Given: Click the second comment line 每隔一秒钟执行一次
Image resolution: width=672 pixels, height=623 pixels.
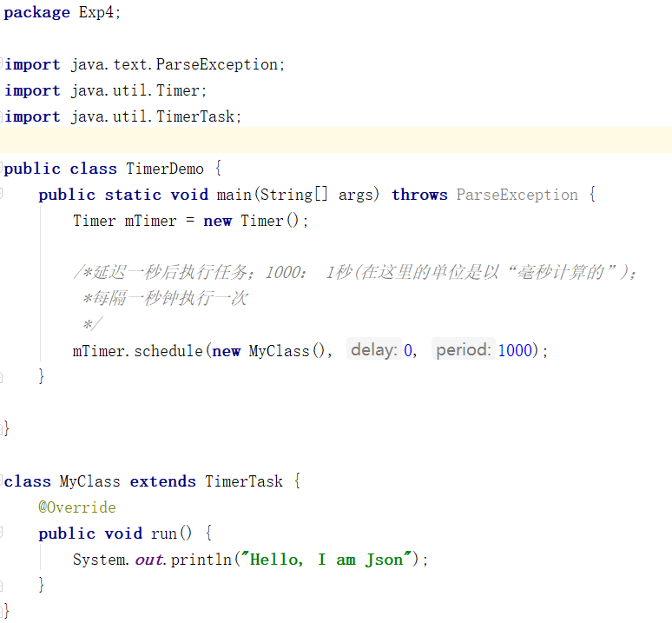Looking at the screenshot, I should point(166,298).
